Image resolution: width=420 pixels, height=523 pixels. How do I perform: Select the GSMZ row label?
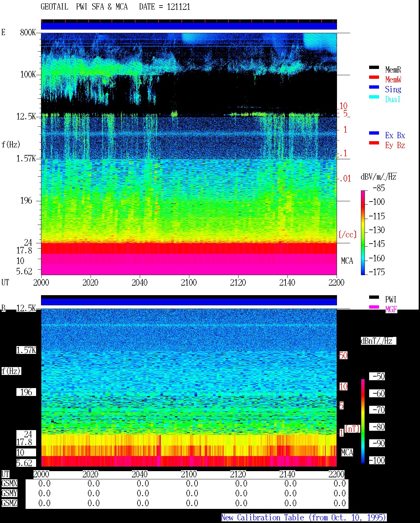(9, 503)
